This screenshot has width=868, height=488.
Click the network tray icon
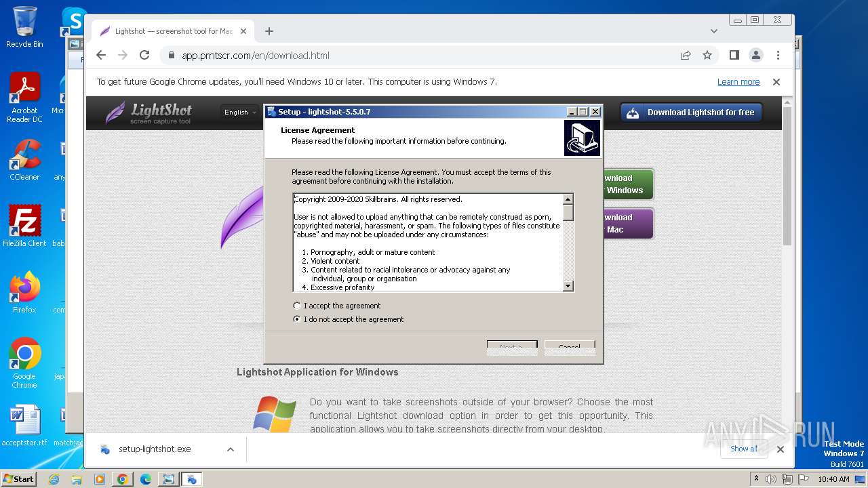coord(787,479)
